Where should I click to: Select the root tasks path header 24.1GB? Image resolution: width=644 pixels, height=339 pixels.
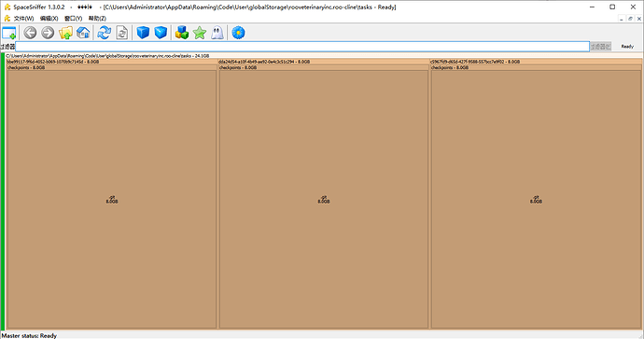click(x=324, y=55)
